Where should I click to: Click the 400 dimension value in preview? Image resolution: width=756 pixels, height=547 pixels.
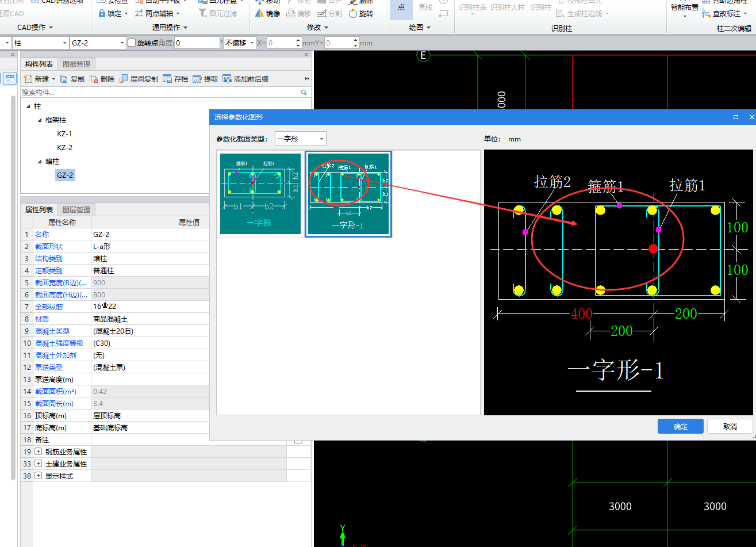coord(582,314)
